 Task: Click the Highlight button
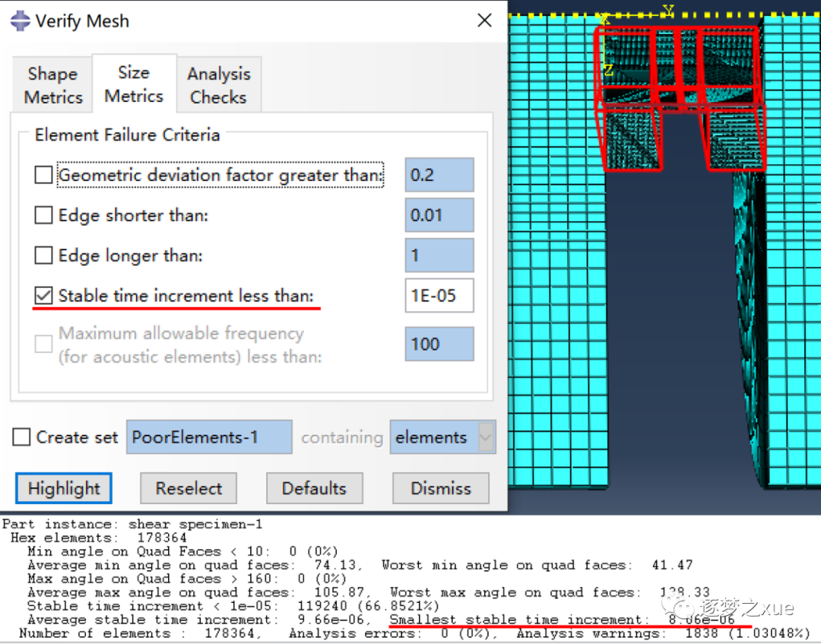click(x=64, y=488)
